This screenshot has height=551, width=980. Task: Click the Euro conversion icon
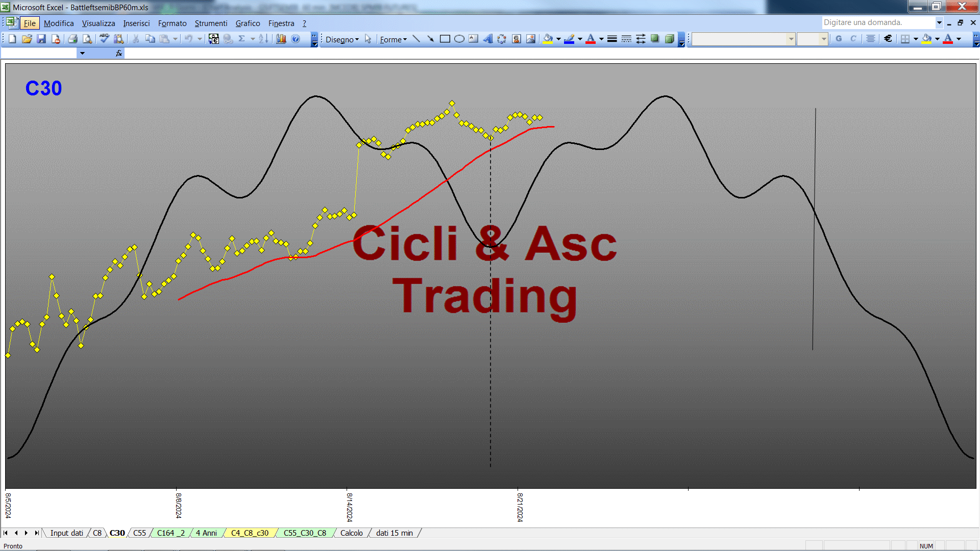point(213,39)
